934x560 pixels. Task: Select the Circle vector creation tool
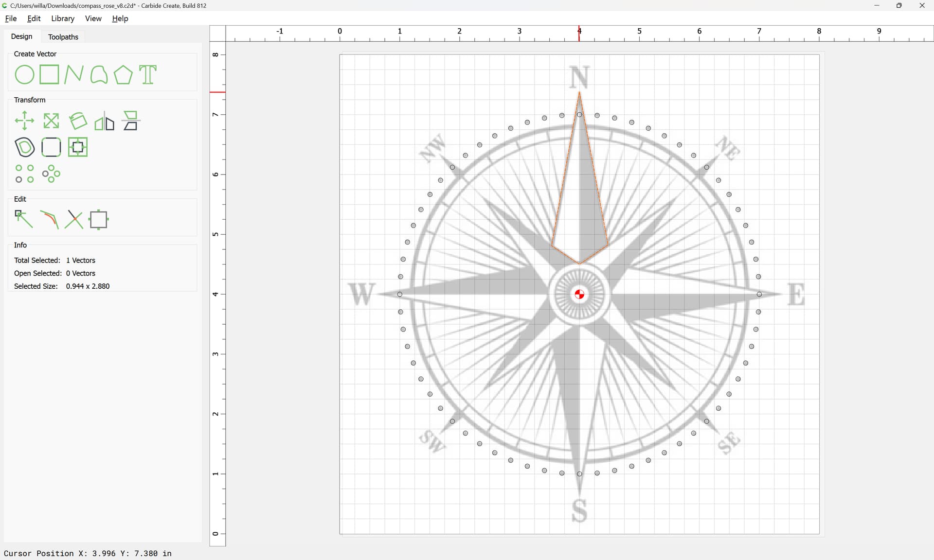click(x=24, y=75)
